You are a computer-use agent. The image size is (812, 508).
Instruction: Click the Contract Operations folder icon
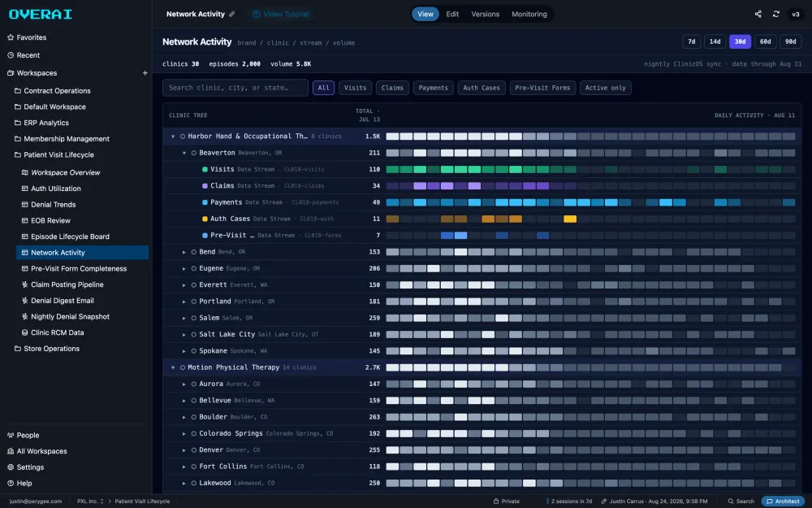(x=18, y=91)
